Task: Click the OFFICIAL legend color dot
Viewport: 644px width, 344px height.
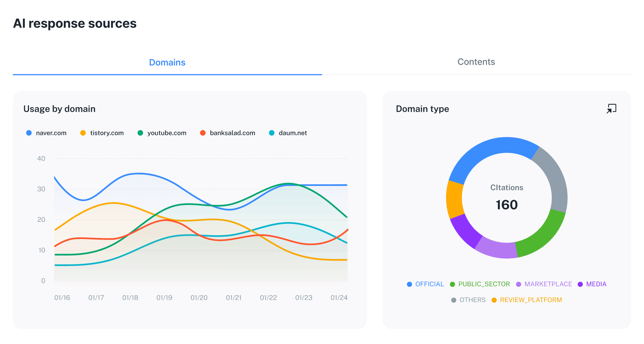Action: tap(409, 284)
